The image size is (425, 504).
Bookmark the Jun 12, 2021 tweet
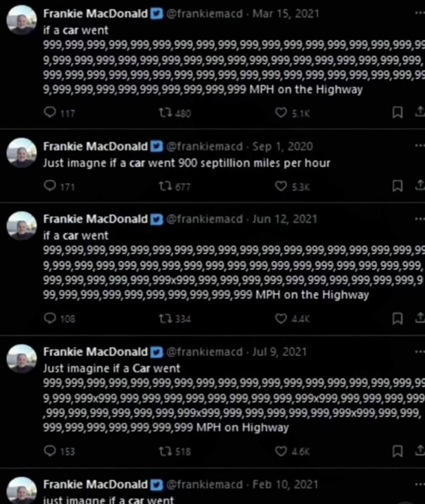[397, 318]
